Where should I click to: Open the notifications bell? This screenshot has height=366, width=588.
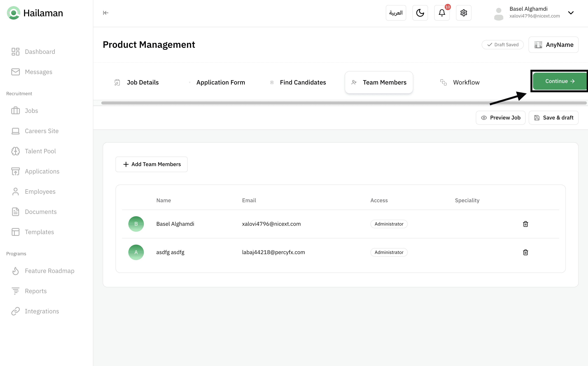coord(442,13)
